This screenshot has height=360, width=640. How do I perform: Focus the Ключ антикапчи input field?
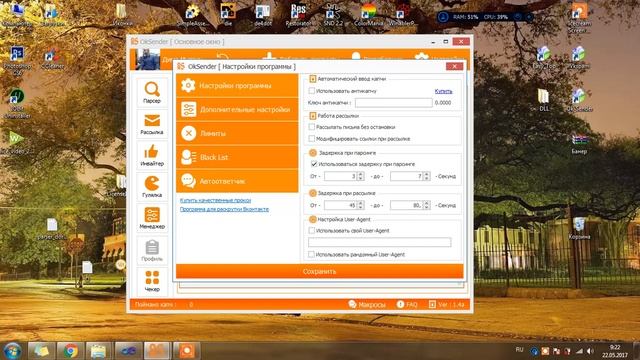[x=393, y=103]
